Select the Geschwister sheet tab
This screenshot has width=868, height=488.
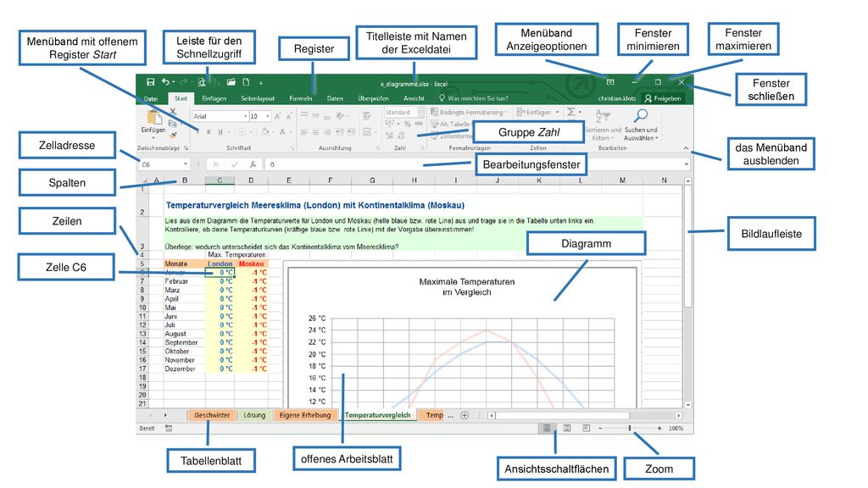pos(211,415)
